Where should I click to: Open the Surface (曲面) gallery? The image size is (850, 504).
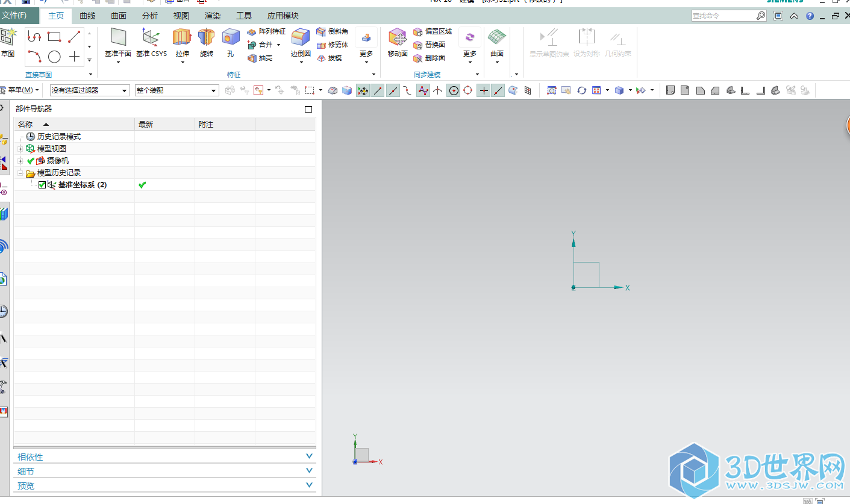pos(496,45)
